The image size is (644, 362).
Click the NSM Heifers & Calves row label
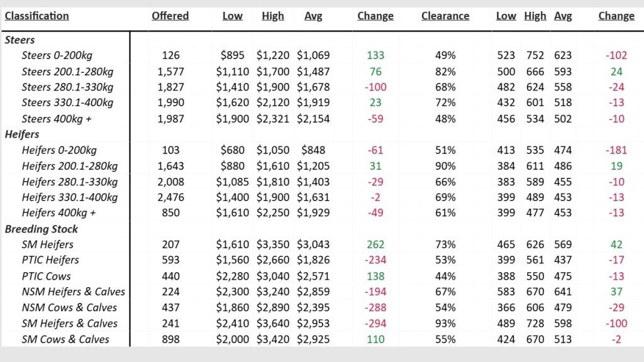click(x=73, y=292)
